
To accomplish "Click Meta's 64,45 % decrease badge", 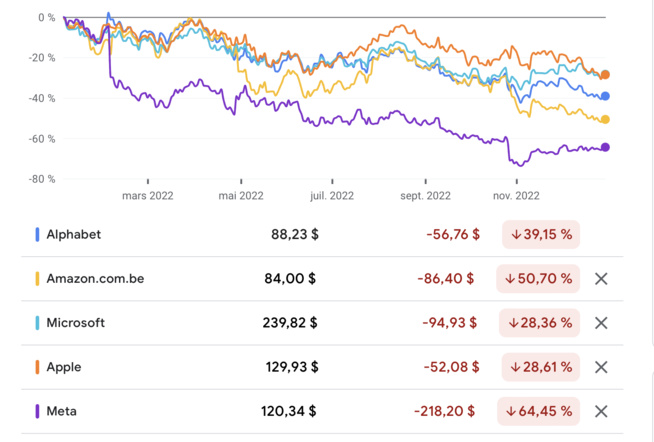I will pos(540,411).
